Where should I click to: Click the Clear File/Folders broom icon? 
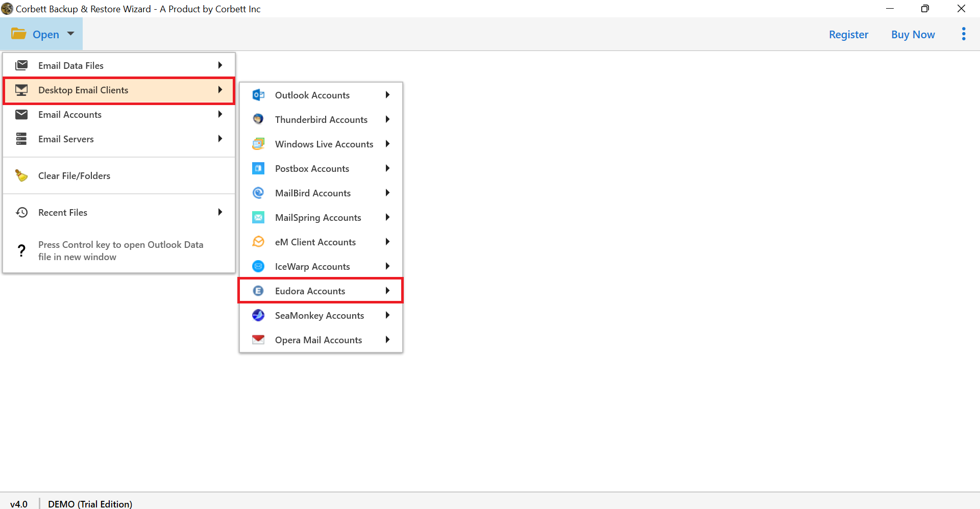tap(21, 175)
